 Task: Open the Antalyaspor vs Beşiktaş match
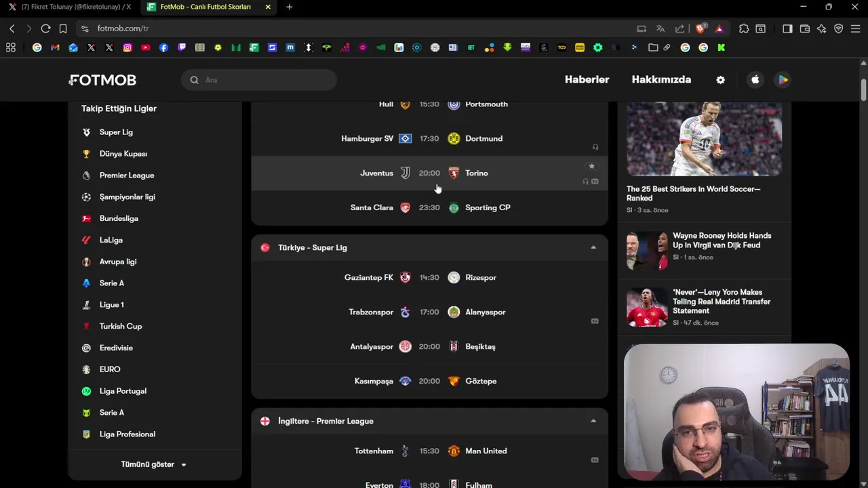[x=429, y=346]
